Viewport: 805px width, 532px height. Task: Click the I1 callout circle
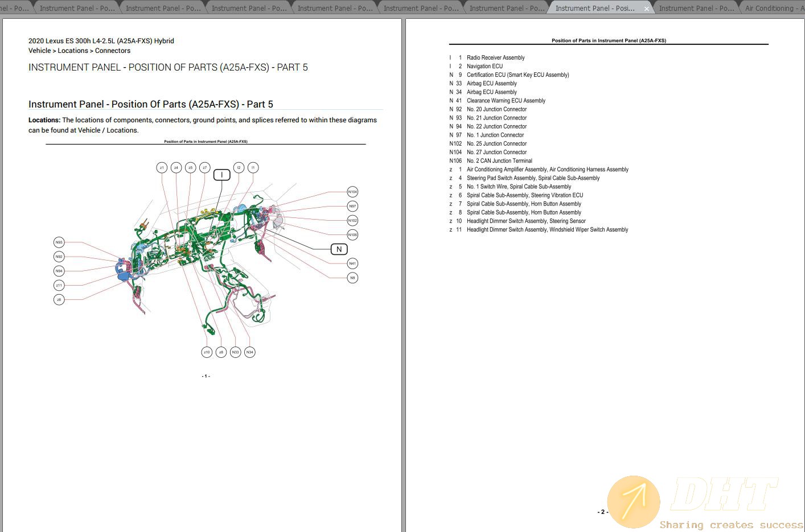click(x=253, y=167)
